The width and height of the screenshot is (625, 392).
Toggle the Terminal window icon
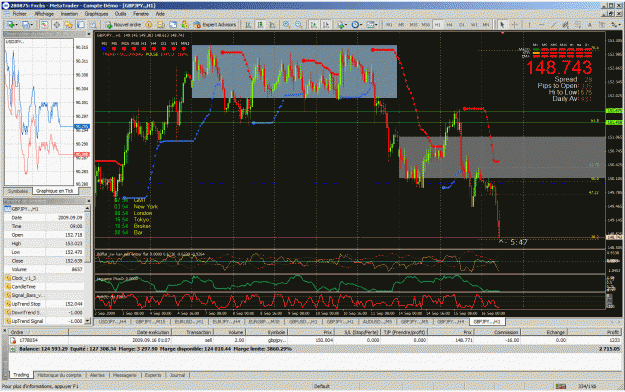(x=81, y=25)
